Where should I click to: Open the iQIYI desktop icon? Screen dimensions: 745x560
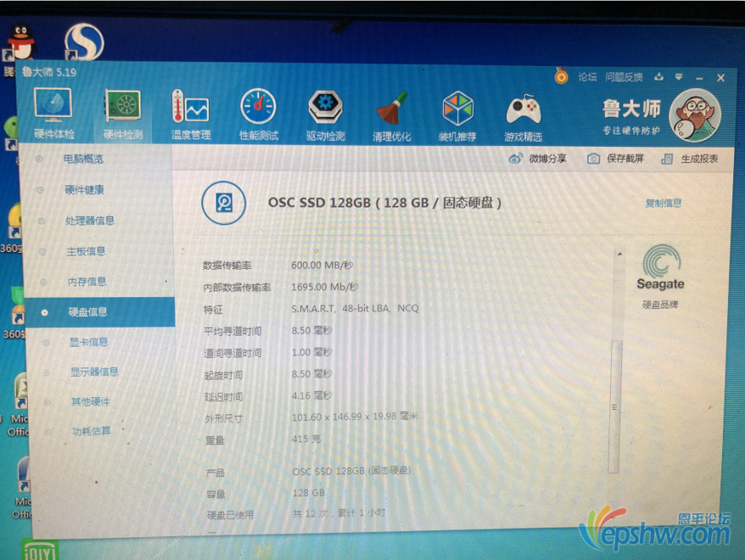40,550
